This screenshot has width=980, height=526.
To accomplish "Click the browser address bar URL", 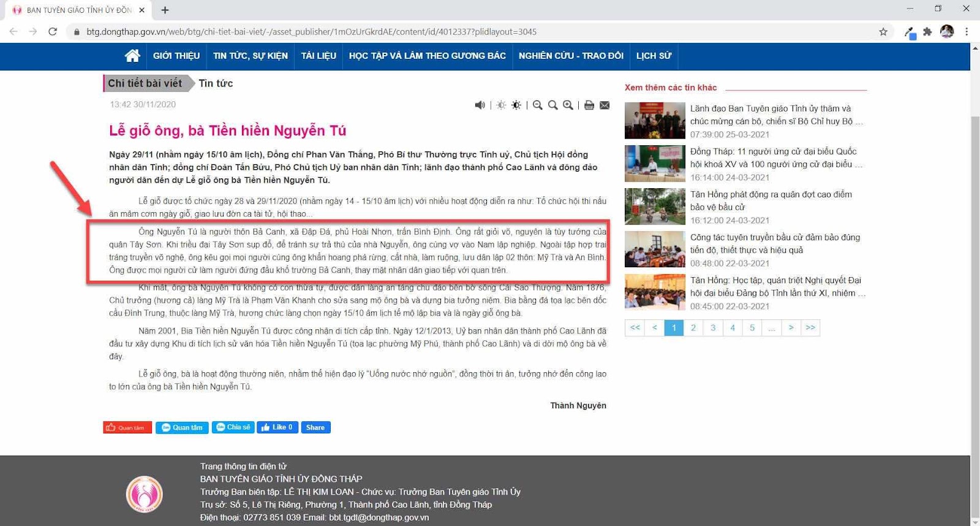I will 311,32.
